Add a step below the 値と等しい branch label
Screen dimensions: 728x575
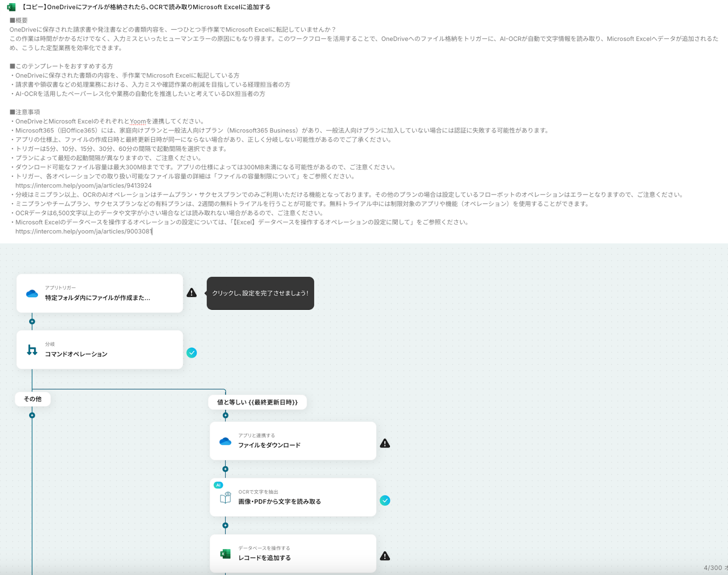225,415
